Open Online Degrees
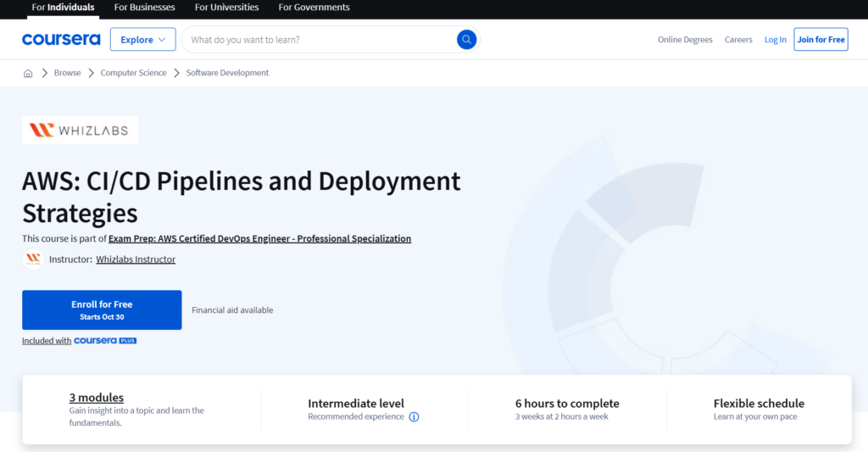The image size is (868, 452). [685, 39]
